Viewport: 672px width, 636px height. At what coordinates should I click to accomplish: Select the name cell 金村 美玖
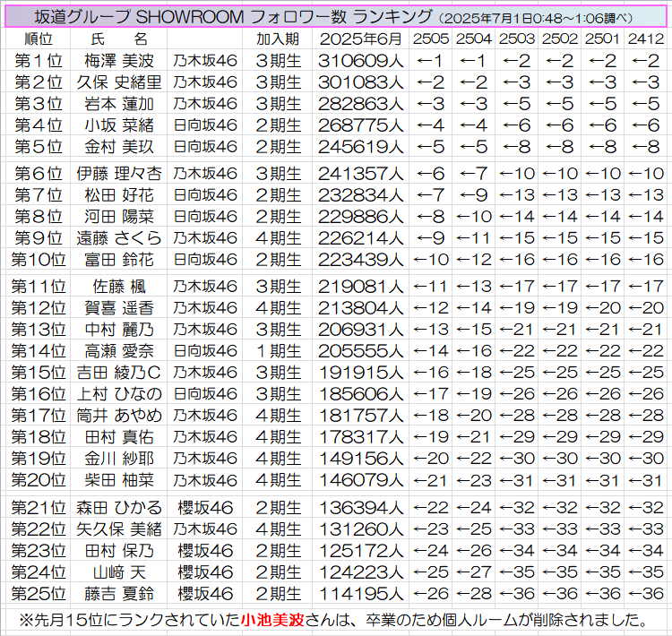tap(119, 147)
